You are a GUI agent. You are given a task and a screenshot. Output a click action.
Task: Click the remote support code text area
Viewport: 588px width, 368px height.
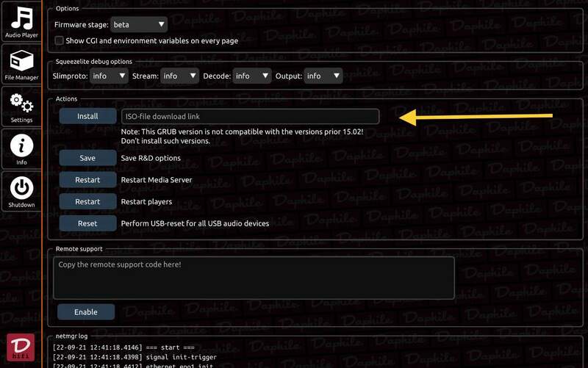click(254, 278)
